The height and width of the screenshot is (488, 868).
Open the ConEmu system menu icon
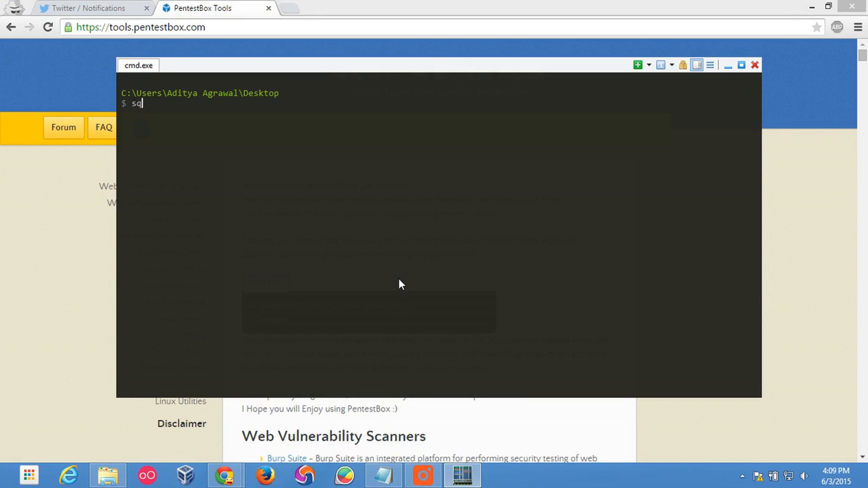(x=710, y=65)
